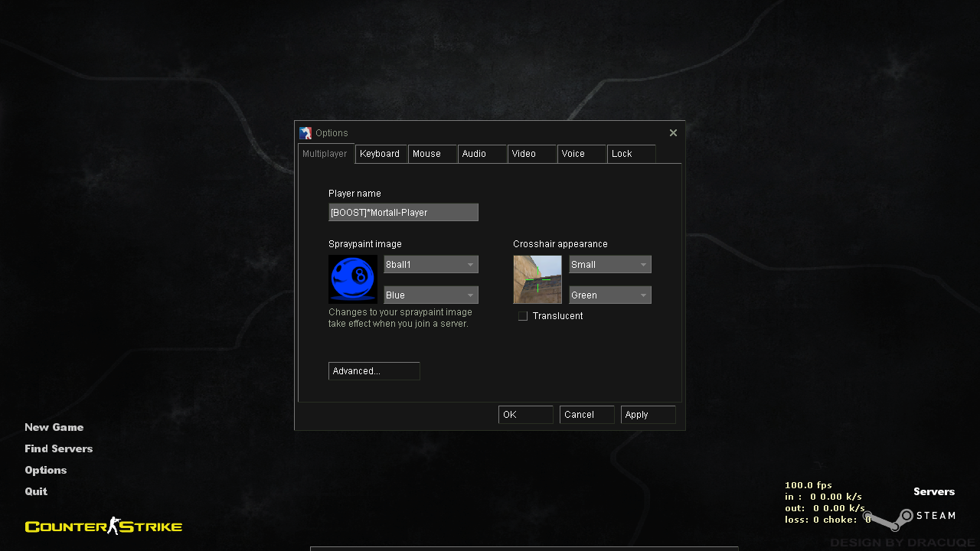Open Find Servers from main menu

(x=58, y=448)
